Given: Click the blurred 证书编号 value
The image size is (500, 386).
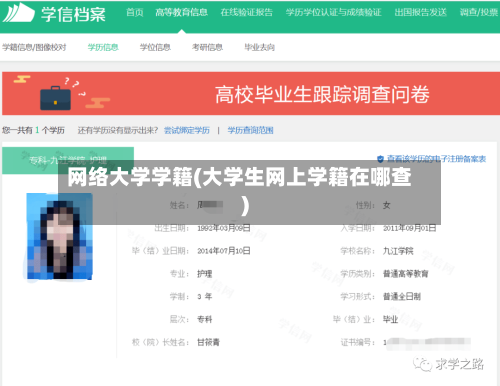Looking at the screenshot, I should [427, 342].
